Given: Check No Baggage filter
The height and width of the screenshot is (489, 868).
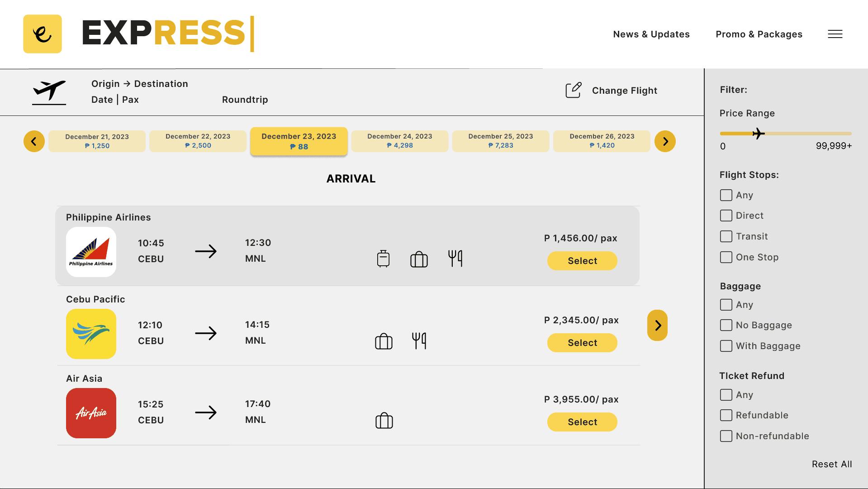Looking at the screenshot, I should 726,325.
